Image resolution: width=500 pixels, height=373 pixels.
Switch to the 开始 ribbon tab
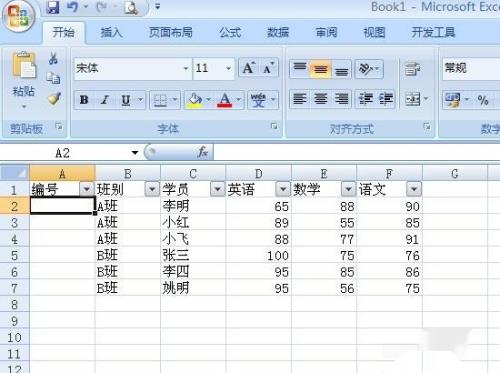pyautogui.click(x=63, y=33)
